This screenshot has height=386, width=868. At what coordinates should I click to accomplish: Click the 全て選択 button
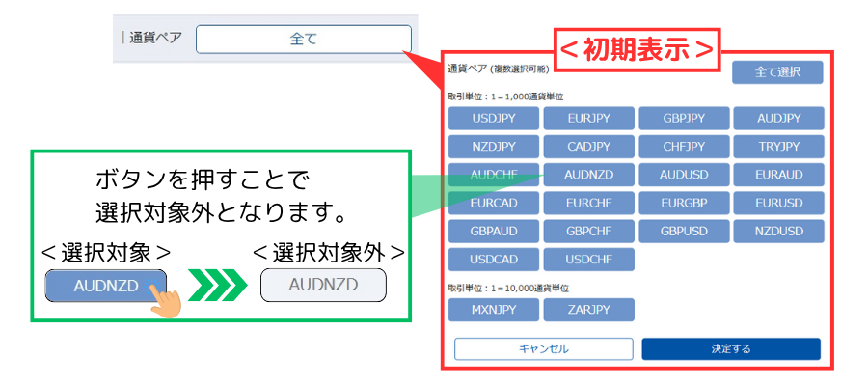click(777, 72)
